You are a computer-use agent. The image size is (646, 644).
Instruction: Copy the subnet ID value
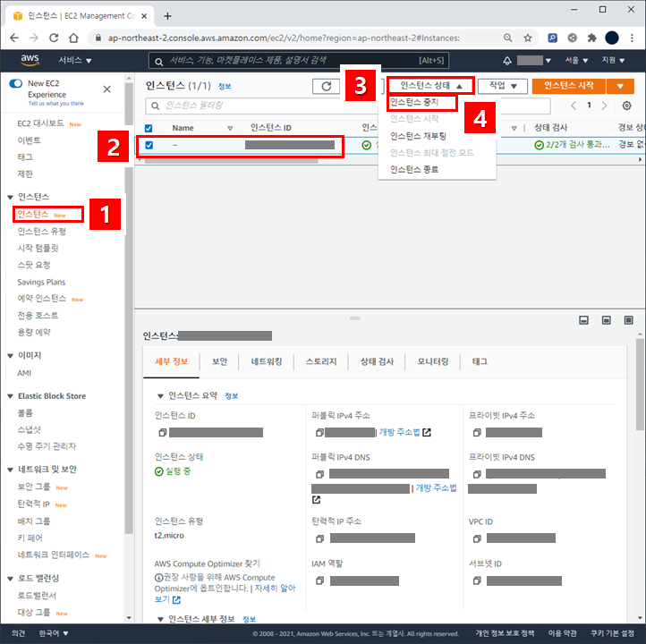(x=477, y=580)
